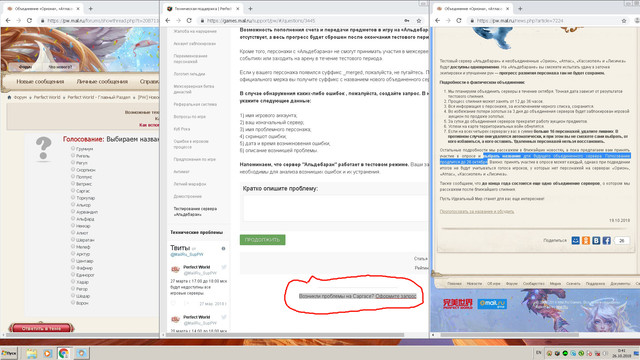Open Новые сообщения in forum menu

[40, 82]
